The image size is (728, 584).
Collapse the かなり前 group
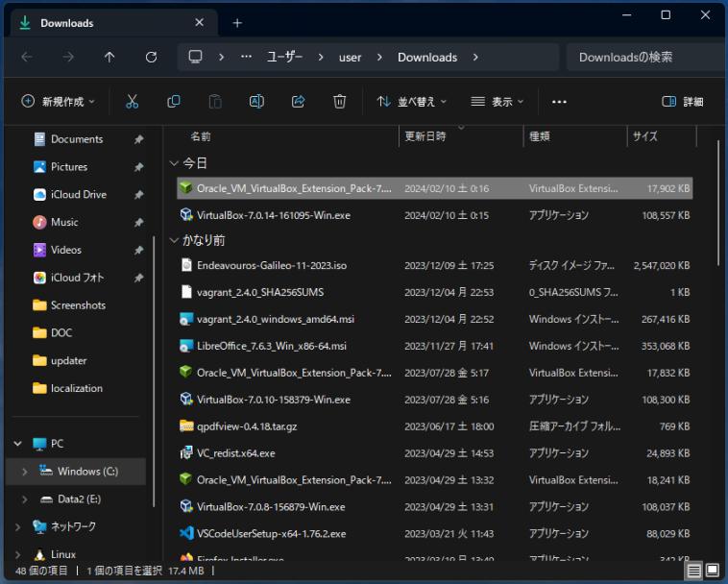[174, 240]
